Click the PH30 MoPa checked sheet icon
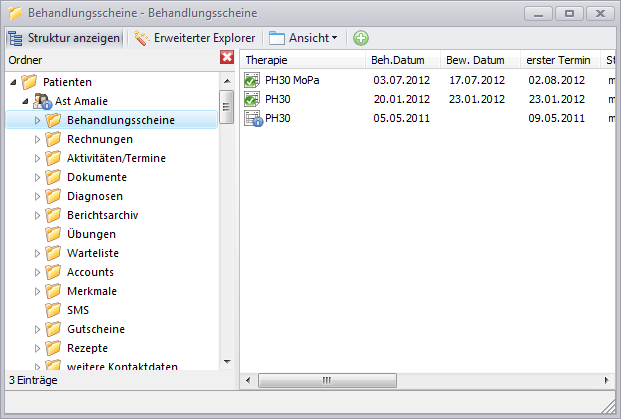Viewport: 621px width, 419px height. pyautogui.click(x=252, y=80)
